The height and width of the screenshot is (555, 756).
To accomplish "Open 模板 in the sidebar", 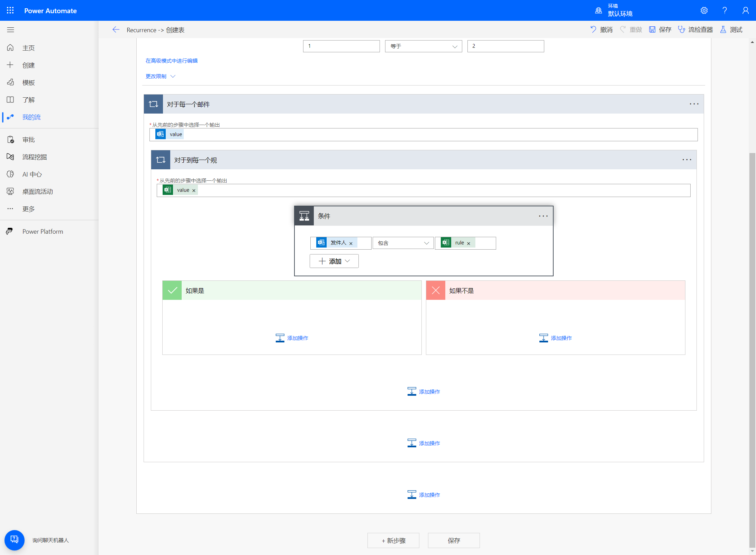I will click(x=28, y=82).
